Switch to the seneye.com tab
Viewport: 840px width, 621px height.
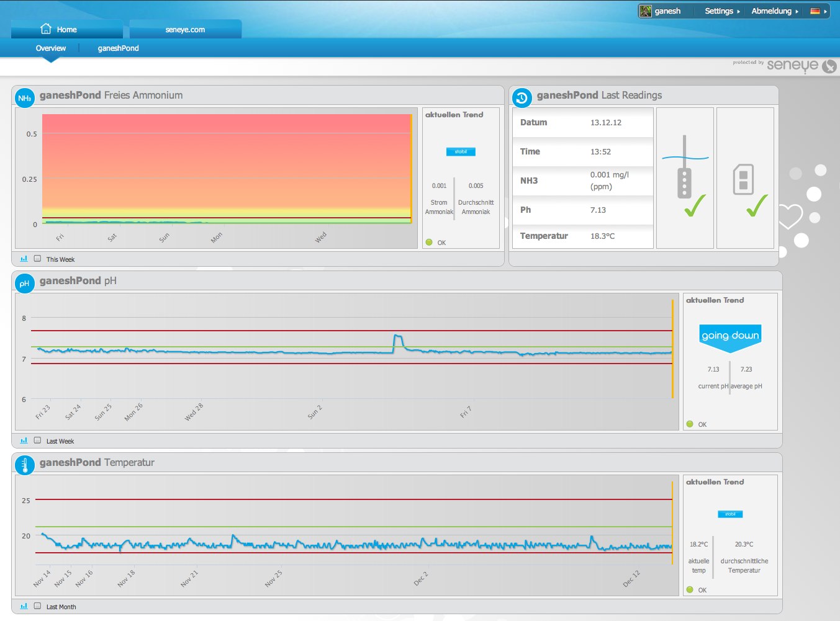coord(185,29)
